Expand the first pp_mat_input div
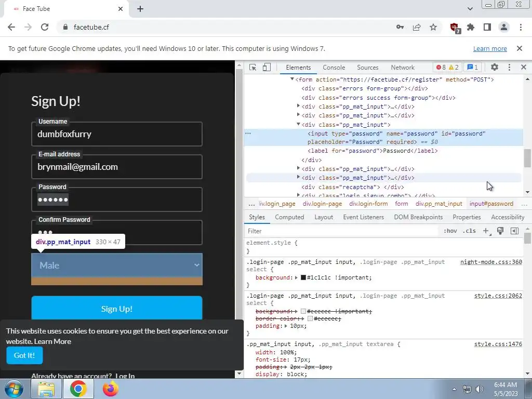532x399 pixels. coord(298,106)
